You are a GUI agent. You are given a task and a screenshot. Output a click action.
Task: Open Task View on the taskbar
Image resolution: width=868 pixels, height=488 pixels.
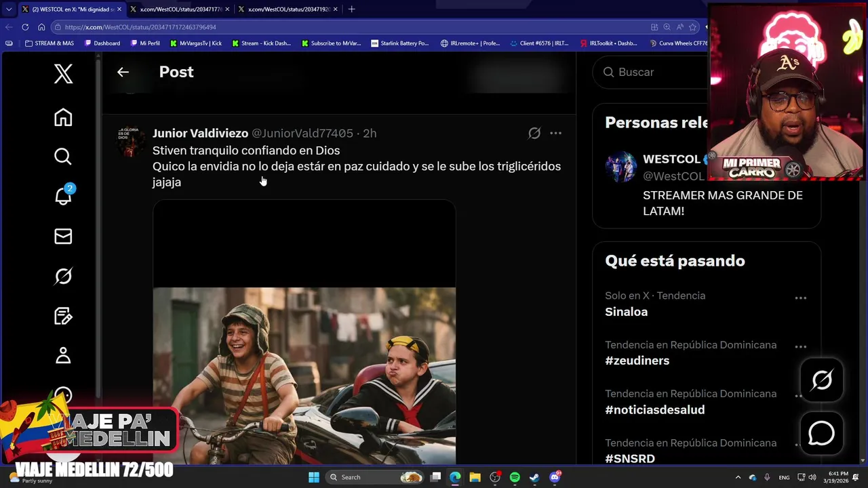(436, 477)
